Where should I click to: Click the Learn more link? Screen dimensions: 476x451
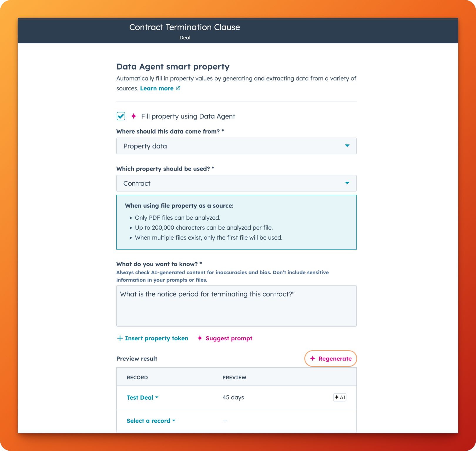tap(157, 88)
